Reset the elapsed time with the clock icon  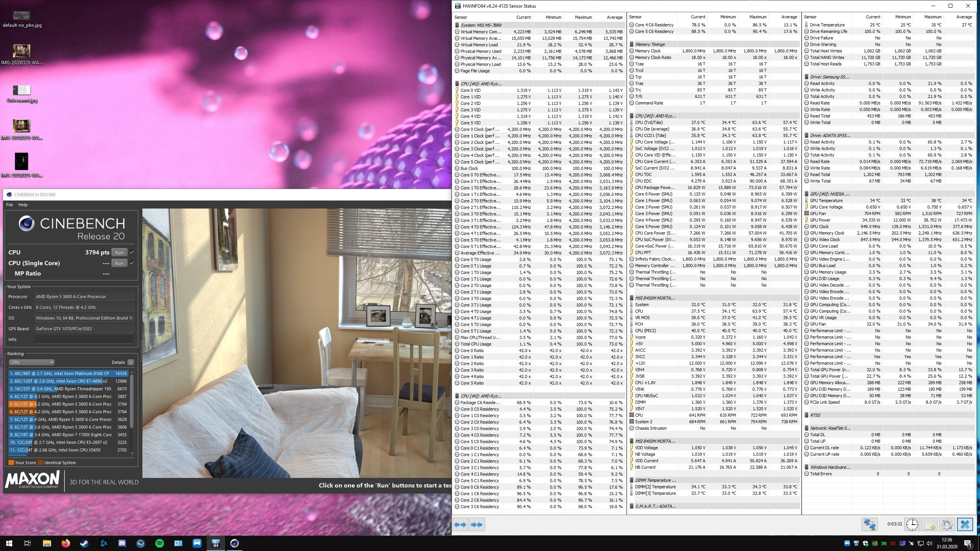pos(912,524)
